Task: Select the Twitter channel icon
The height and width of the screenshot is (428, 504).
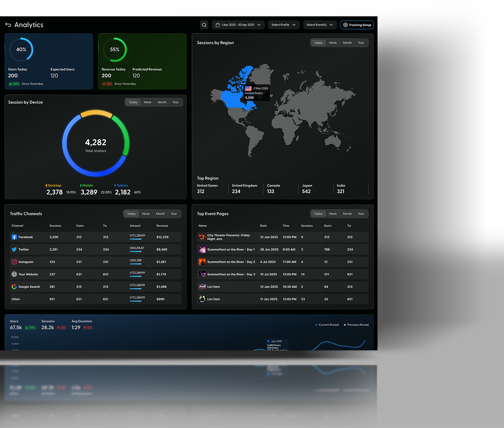Action: coord(14,249)
